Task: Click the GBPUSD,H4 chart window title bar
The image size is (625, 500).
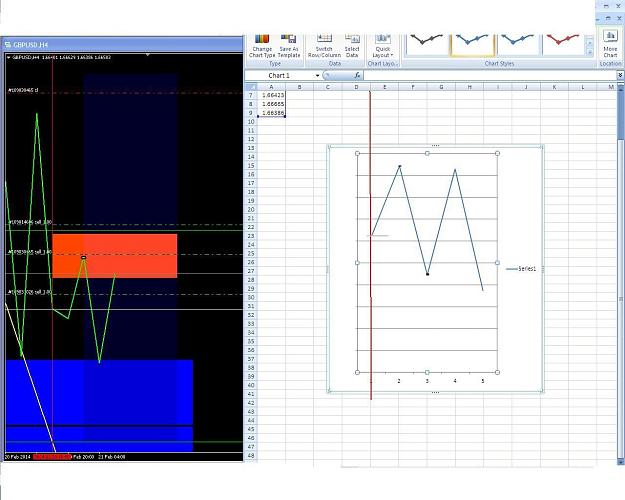Action: tap(122, 45)
